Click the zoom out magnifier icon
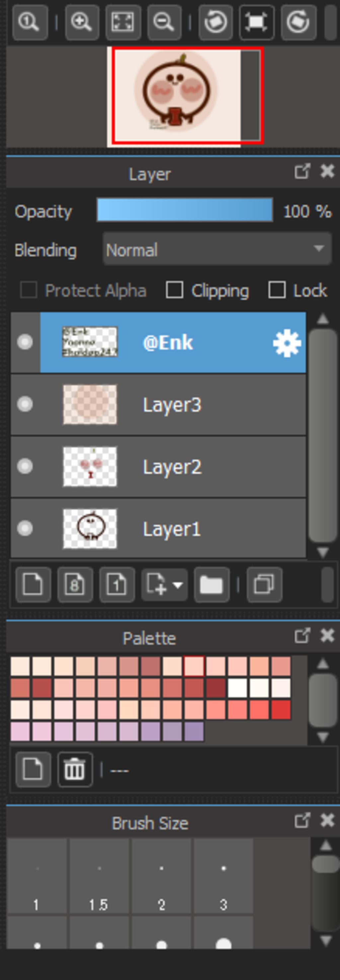 pos(164,23)
